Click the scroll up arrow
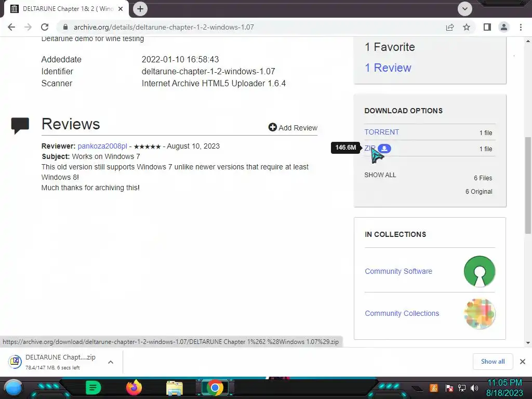532x399 pixels. click(x=528, y=41)
